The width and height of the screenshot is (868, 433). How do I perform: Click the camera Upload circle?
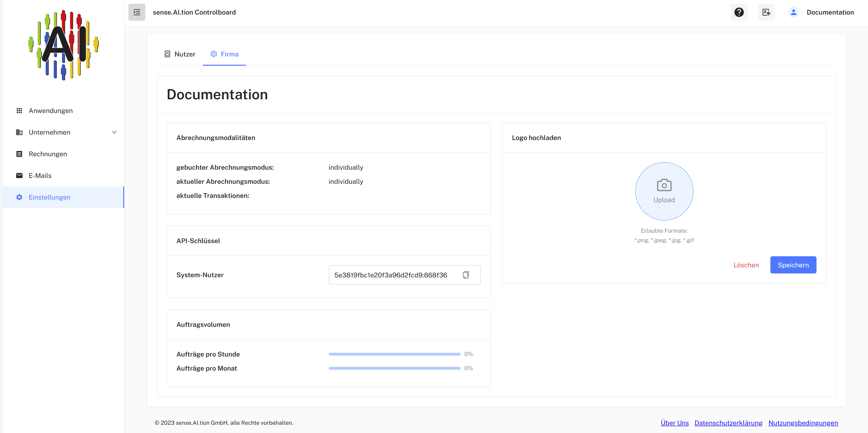click(664, 191)
